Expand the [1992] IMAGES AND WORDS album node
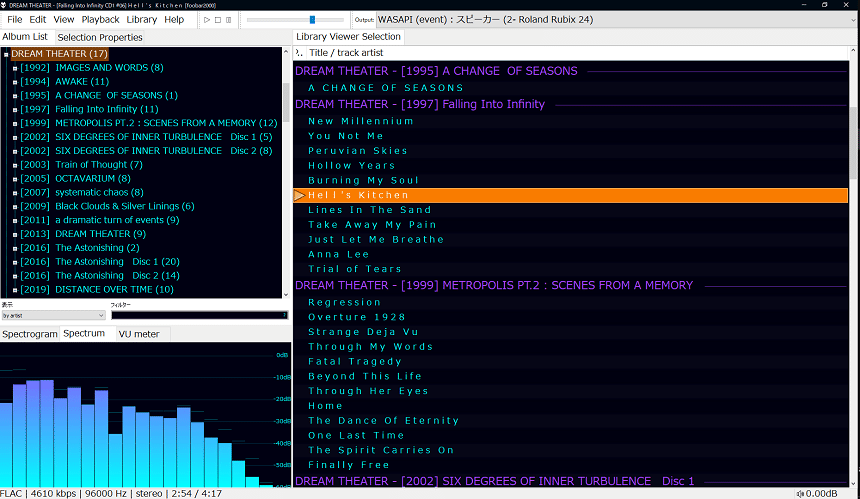Image resolution: width=860 pixels, height=499 pixels. [15, 68]
